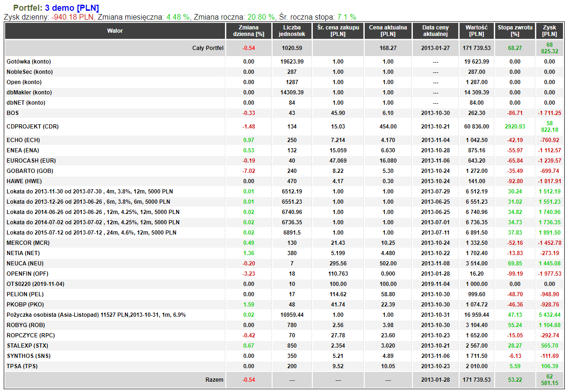Select the Lokata do 2014-07-02 deposit row
The height and width of the screenshot is (392, 569).
pos(284,222)
